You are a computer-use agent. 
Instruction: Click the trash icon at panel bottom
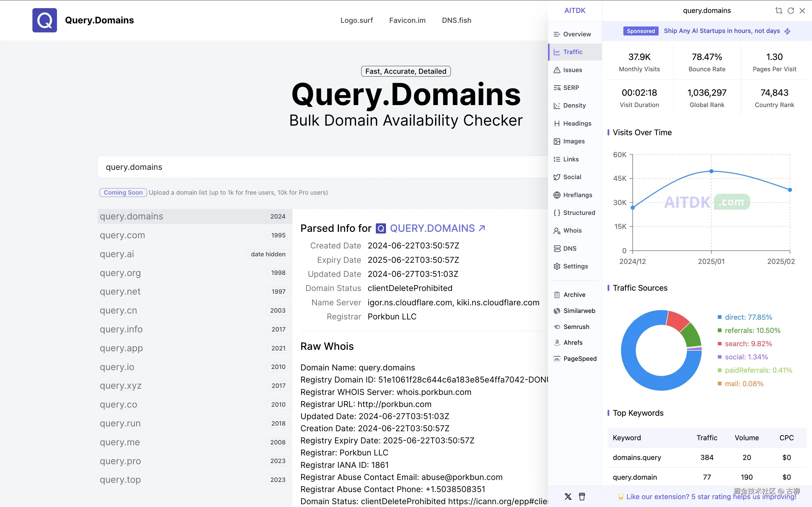tap(582, 497)
